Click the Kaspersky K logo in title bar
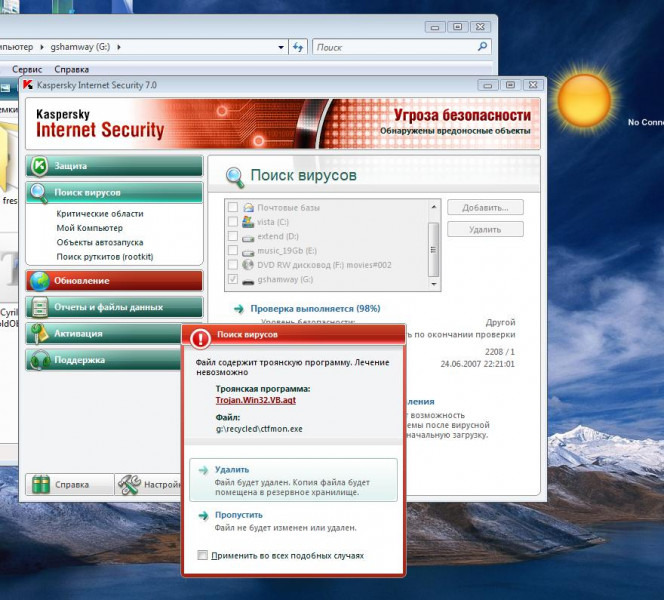 pyautogui.click(x=28, y=85)
